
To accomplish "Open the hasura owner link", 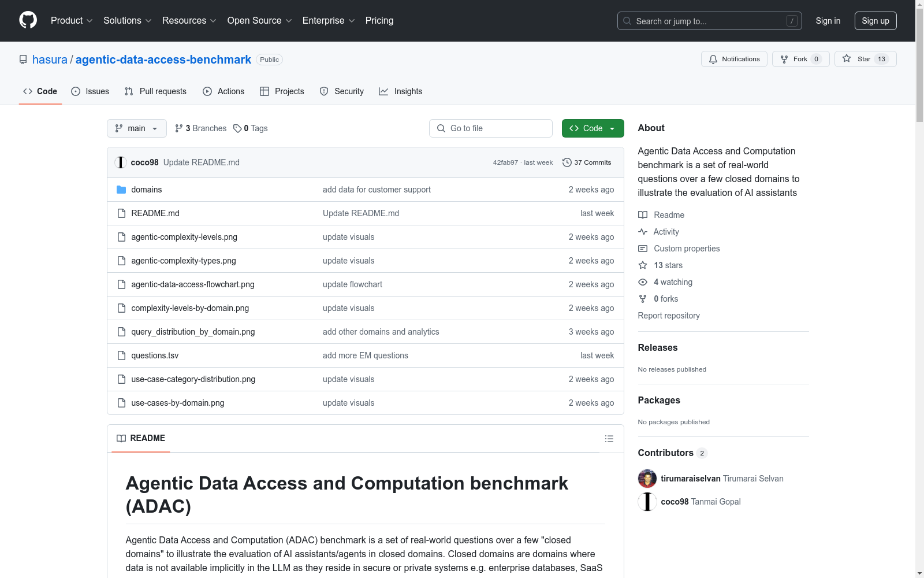I will pos(50,60).
